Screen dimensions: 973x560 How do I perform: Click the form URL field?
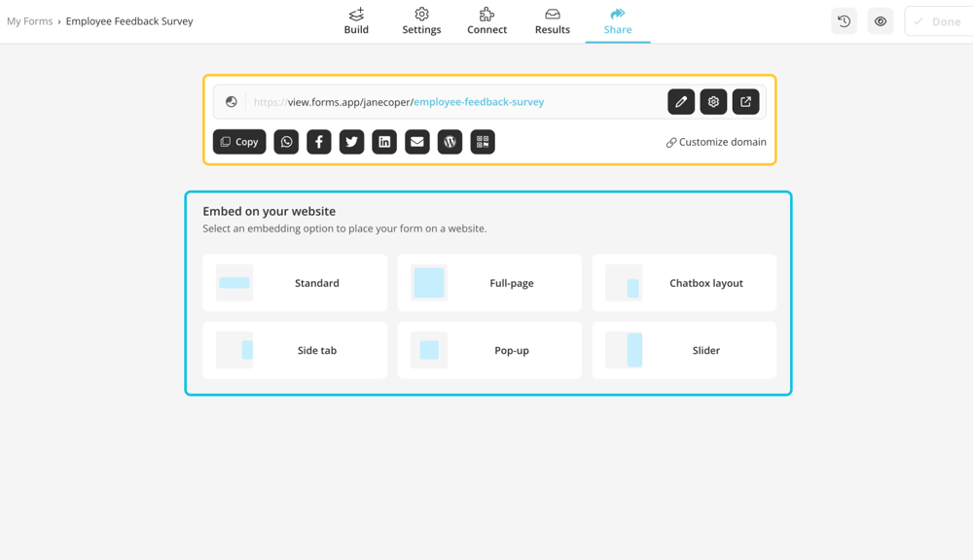pos(448,102)
